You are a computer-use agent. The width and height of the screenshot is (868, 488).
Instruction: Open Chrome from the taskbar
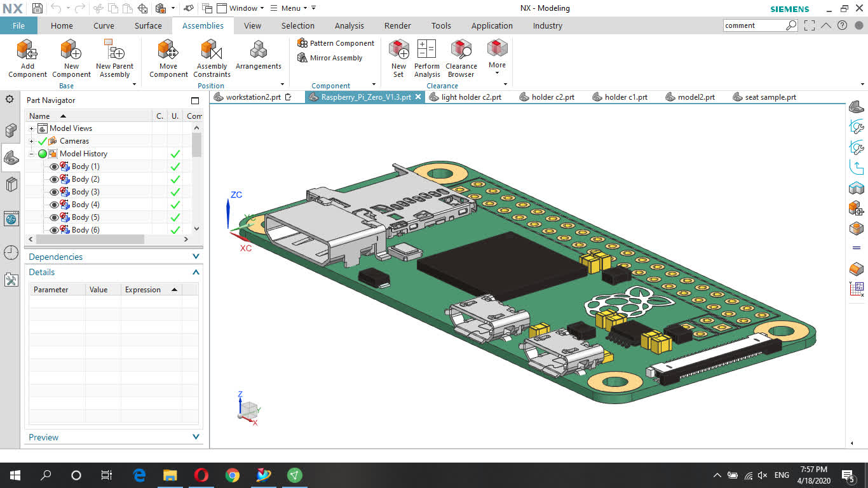click(x=232, y=475)
